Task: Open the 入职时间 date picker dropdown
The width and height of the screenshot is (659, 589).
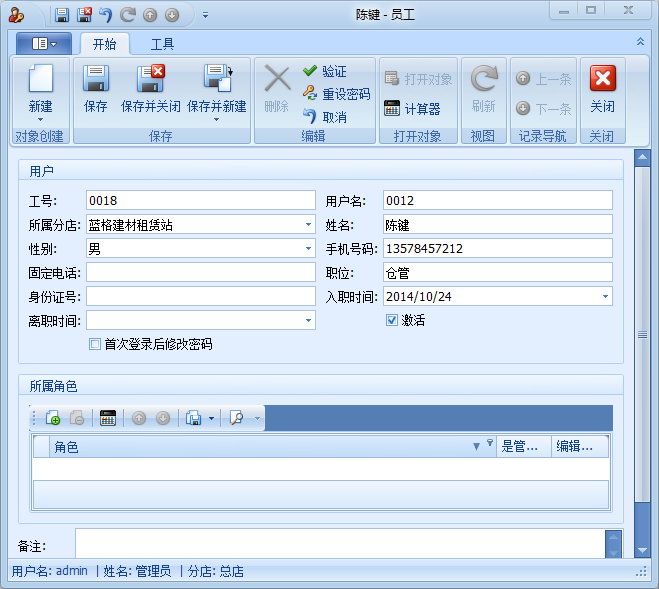Action: pyautogui.click(x=605, y=296)
